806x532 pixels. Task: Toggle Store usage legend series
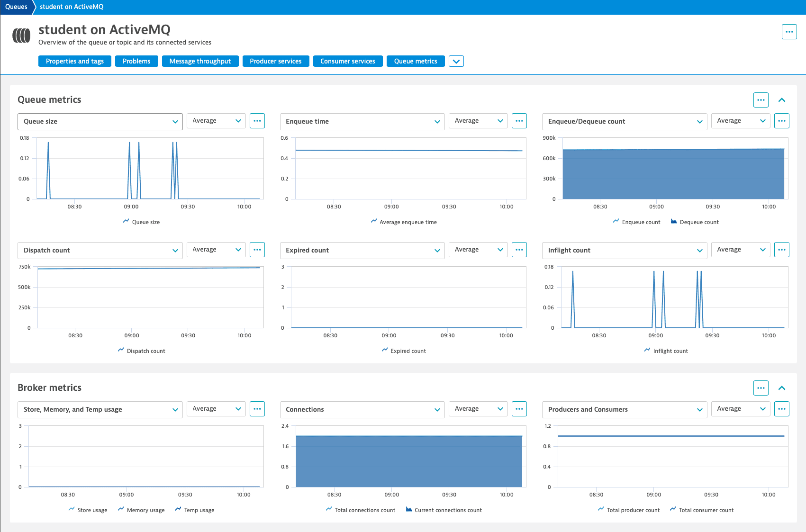(88, 510)
